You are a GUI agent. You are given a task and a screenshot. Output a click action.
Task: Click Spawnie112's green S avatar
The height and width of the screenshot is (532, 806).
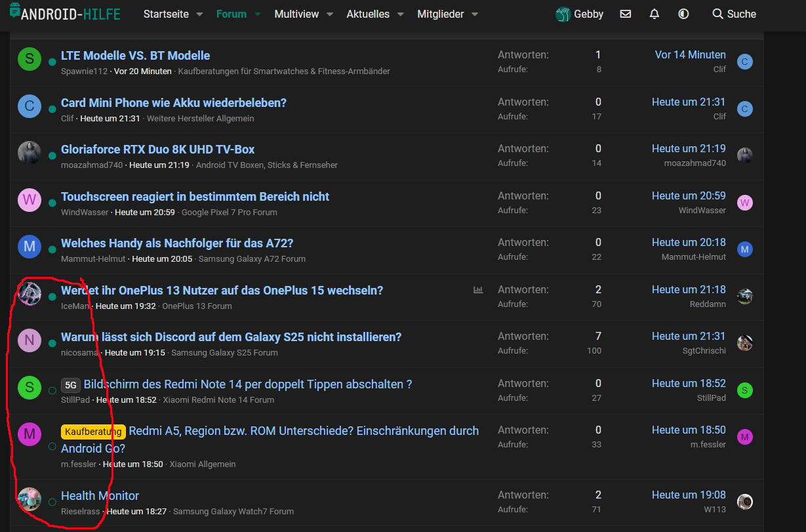tap(29, 59)
